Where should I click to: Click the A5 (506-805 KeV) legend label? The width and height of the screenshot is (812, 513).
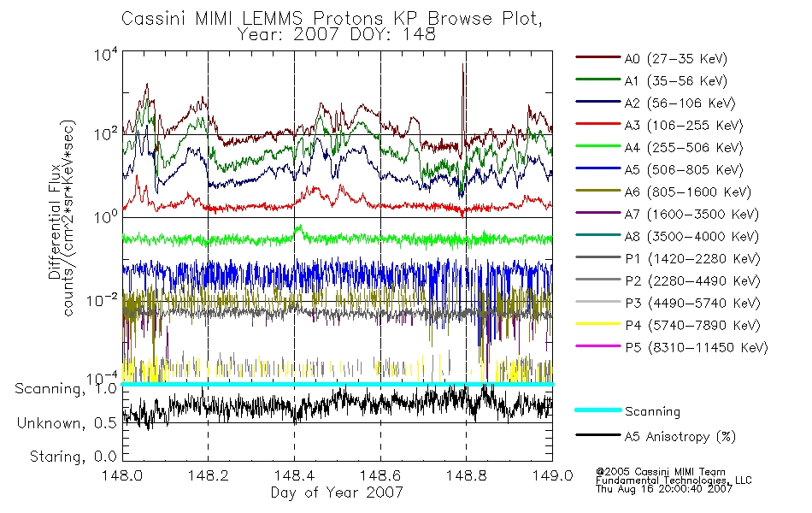(684, 170)
